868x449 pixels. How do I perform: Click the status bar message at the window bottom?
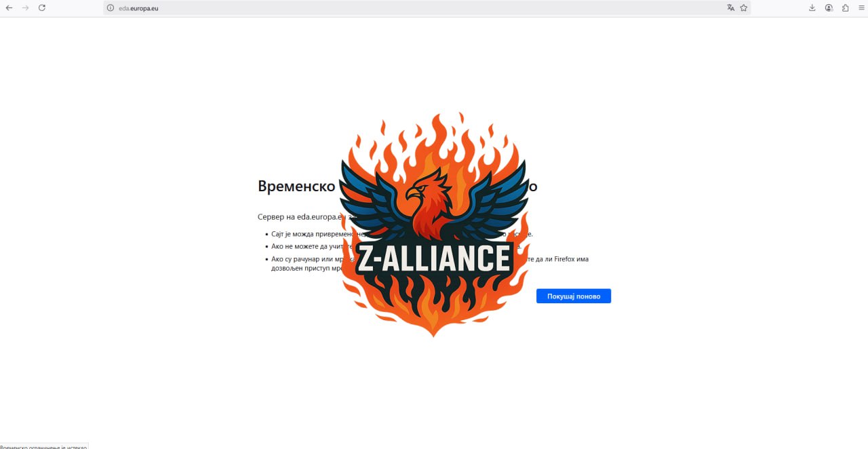point(43,446)
